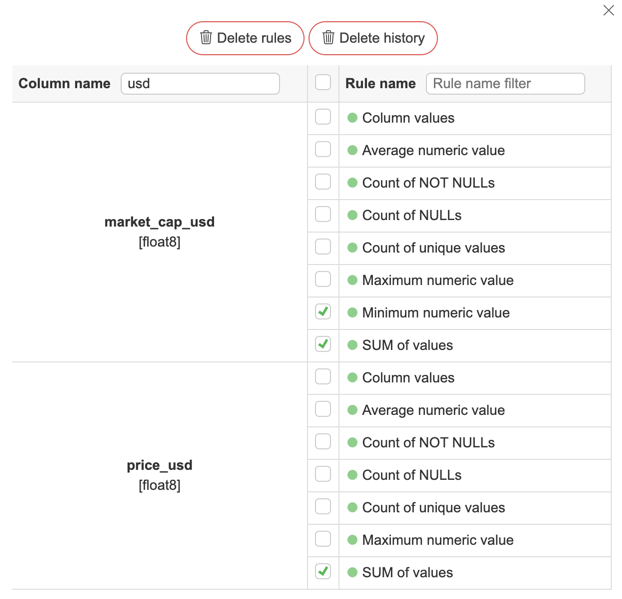Check Column values for price_usd
Viewport: 622px width, 599px height.
[x=323, y=377]
